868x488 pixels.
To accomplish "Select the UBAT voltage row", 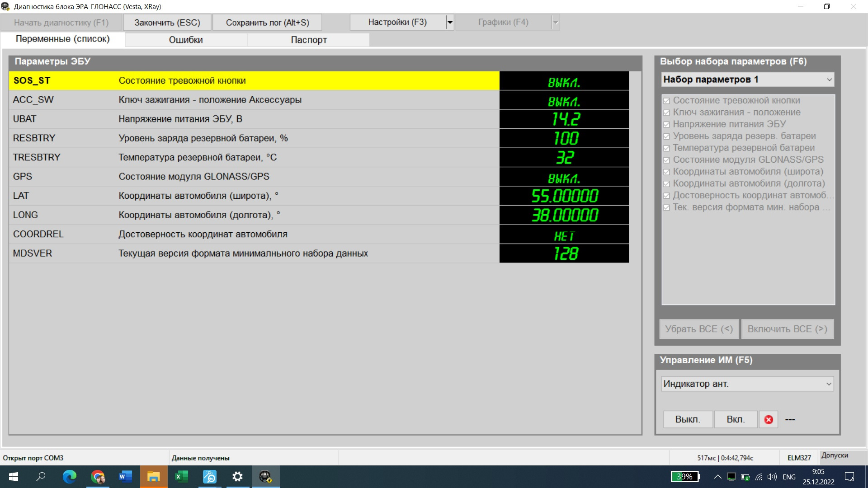I will coord(319,119).
